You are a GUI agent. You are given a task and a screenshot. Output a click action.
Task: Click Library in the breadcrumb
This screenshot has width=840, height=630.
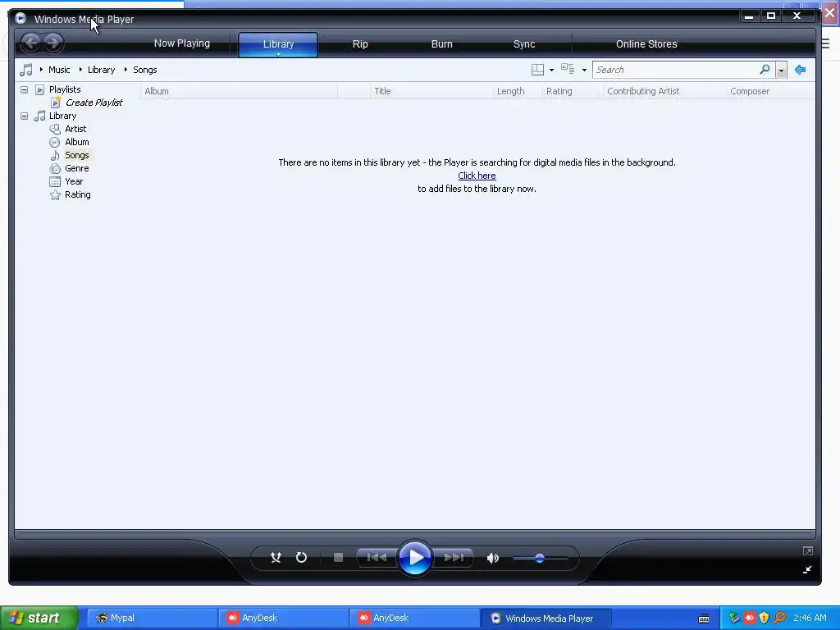101,70
